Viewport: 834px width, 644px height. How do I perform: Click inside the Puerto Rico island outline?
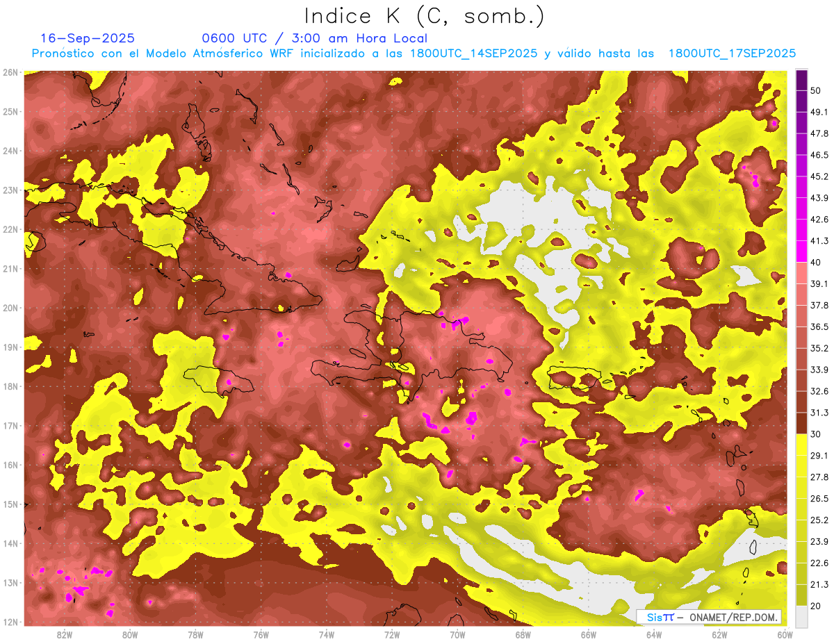pyautogui.click(x=573, y=377)
